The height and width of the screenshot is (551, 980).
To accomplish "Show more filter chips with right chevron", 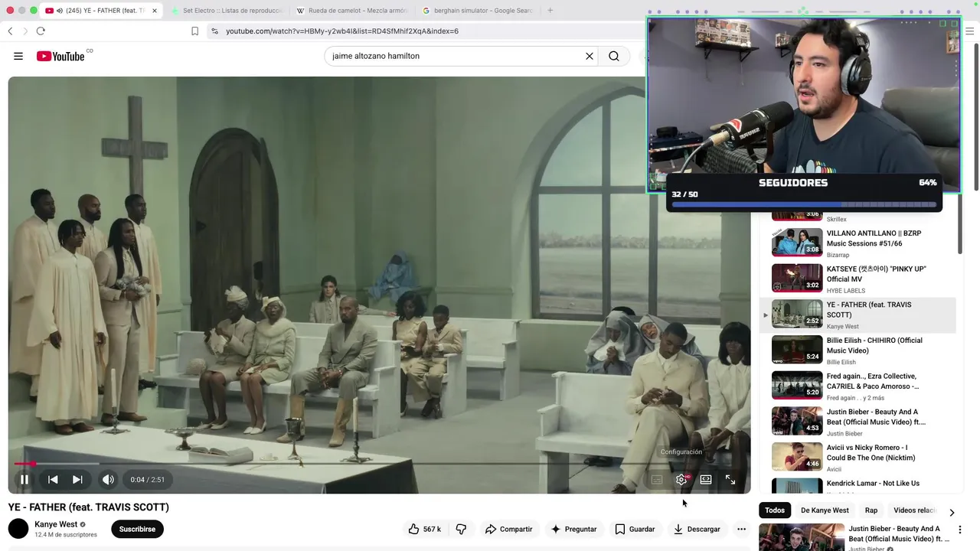I will point(952,512).
